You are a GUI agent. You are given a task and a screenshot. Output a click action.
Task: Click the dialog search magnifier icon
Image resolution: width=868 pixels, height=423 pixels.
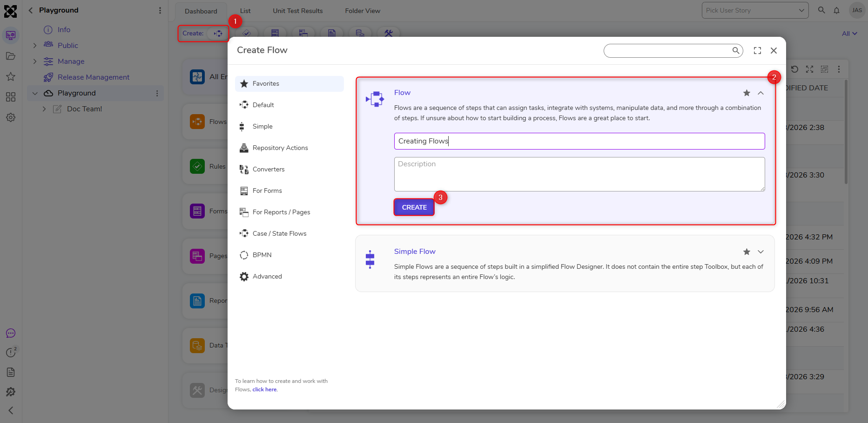click(736, 50)
